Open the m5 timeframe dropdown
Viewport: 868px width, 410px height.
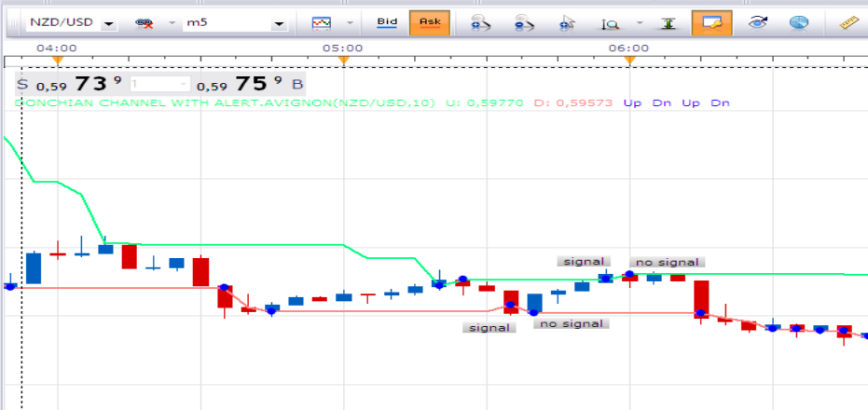(280, 24)
